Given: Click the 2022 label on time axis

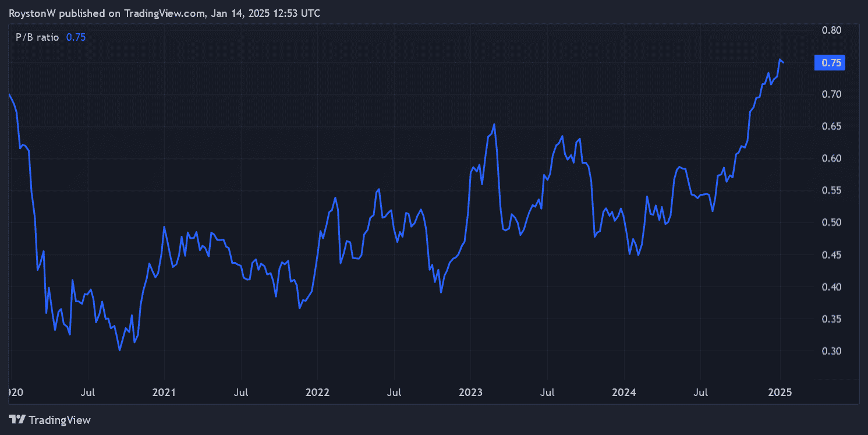Looking at the screenshot, I should [317, 392].
